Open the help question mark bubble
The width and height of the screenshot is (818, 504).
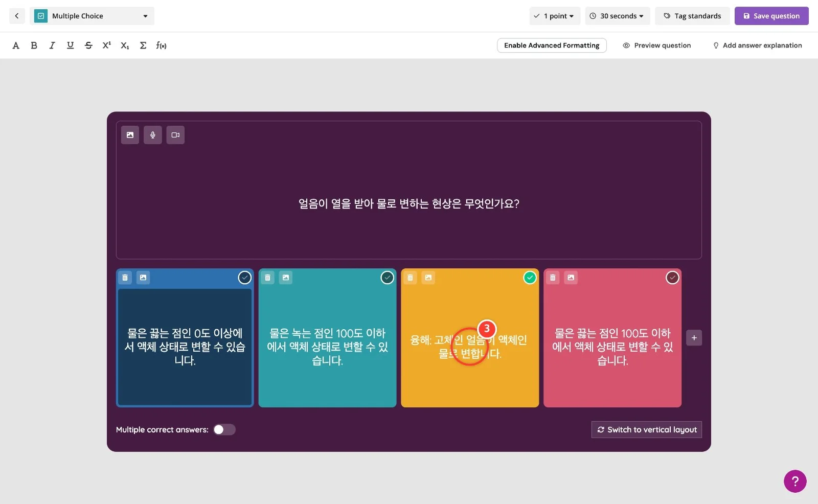coord(795,481)
